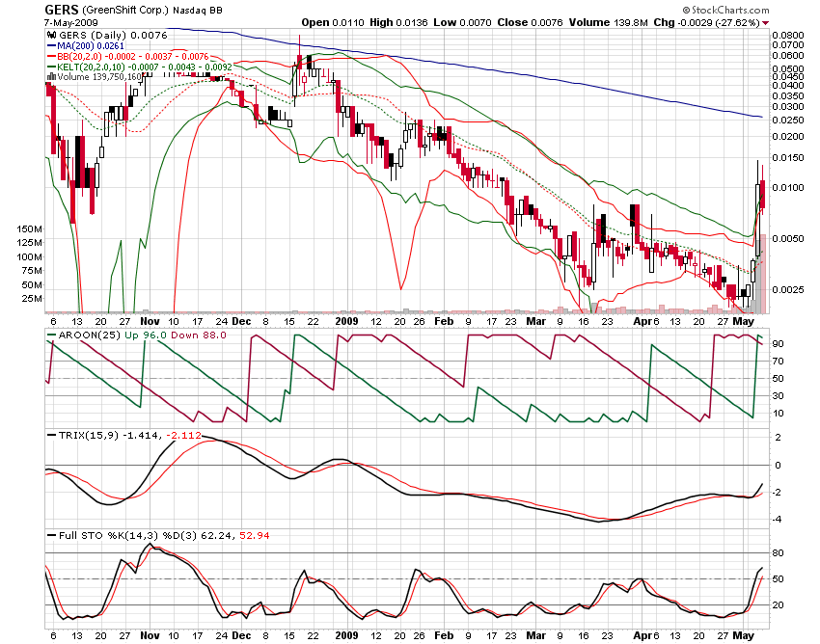Click the 30 level on the Aroon axis
This screenshot has height=644, width=820.
pyautogui.click(x=779, y=395)
